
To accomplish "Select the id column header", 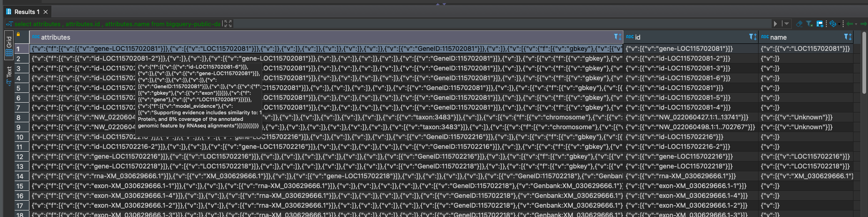I will (691, 37).
